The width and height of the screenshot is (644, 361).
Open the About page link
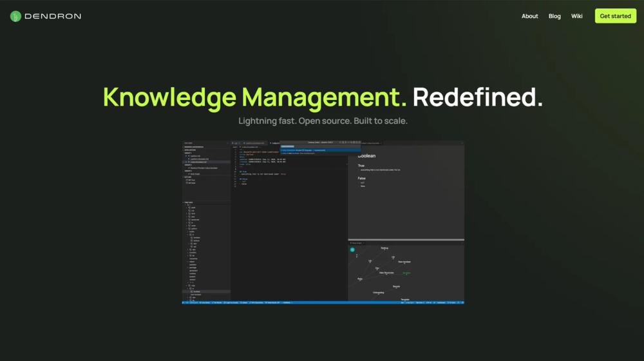[x=529, y=16]
